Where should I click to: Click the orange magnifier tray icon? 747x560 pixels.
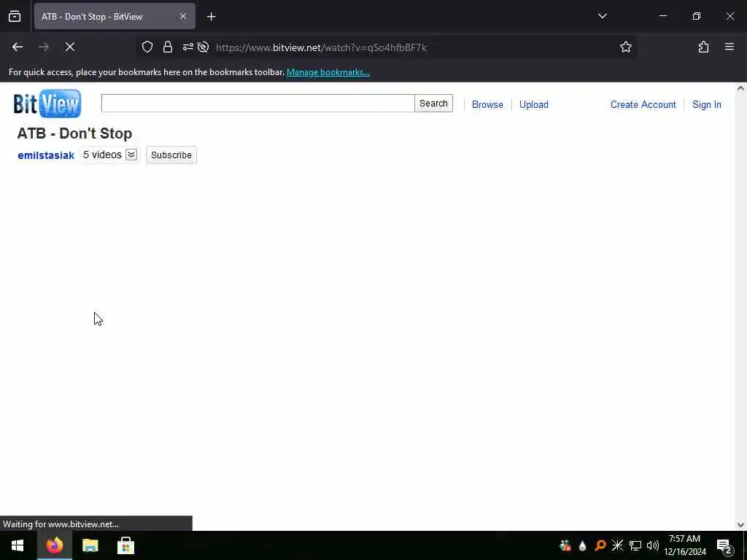pyautogui.click(x=600, y=545)
